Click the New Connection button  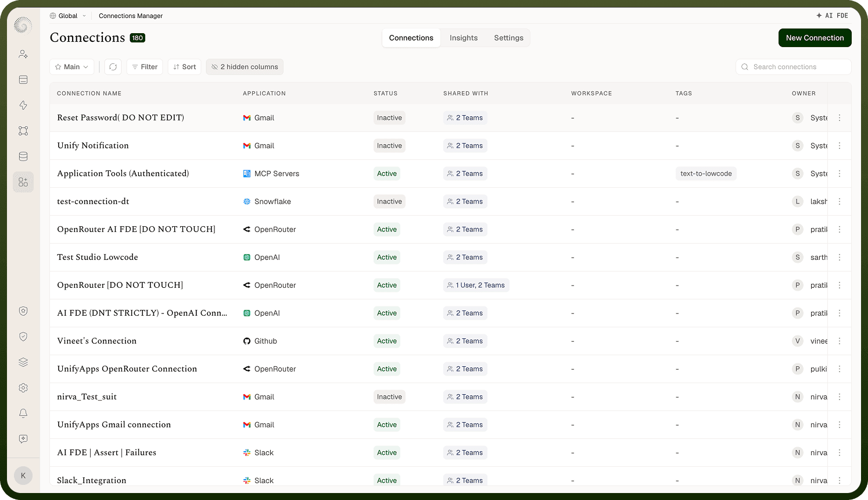[x=815, y=38]
